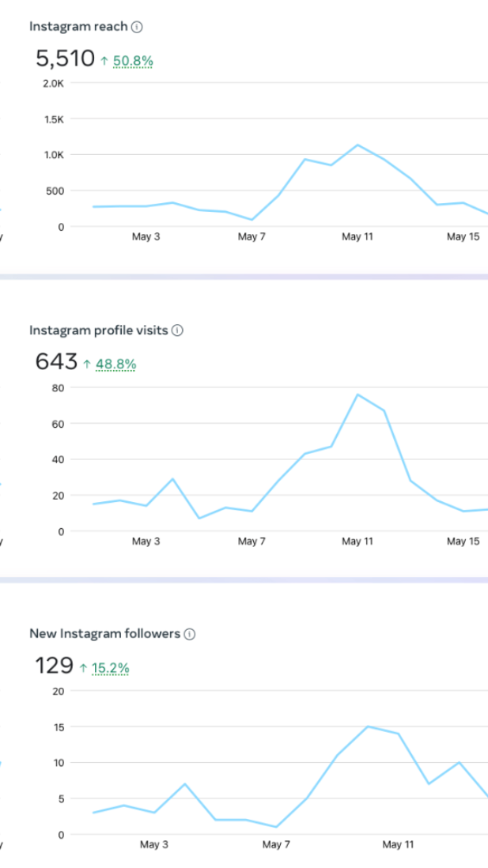
Task: Click the 15.2% followers change link
Action: 110,668
